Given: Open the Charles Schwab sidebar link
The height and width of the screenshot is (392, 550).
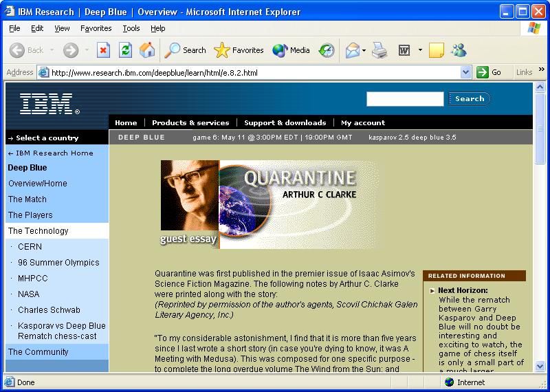Looking at the screenshot, I should 49,309.
